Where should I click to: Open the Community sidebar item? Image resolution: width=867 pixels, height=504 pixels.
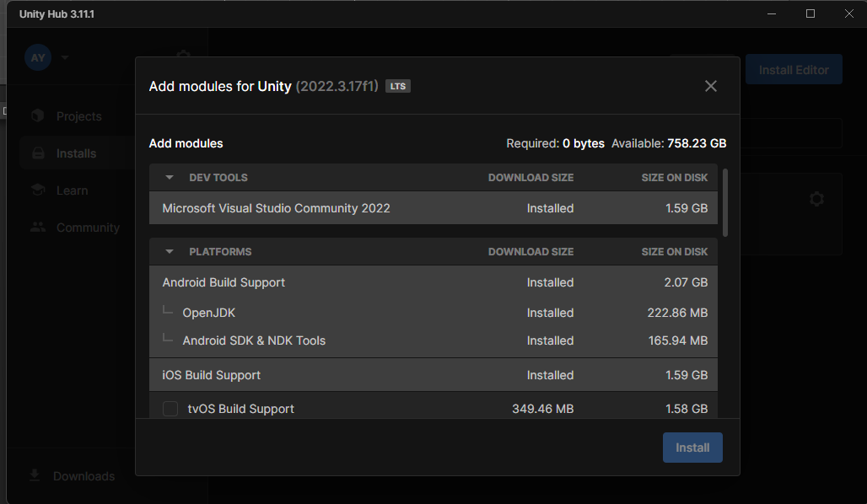tap(88, 228)
